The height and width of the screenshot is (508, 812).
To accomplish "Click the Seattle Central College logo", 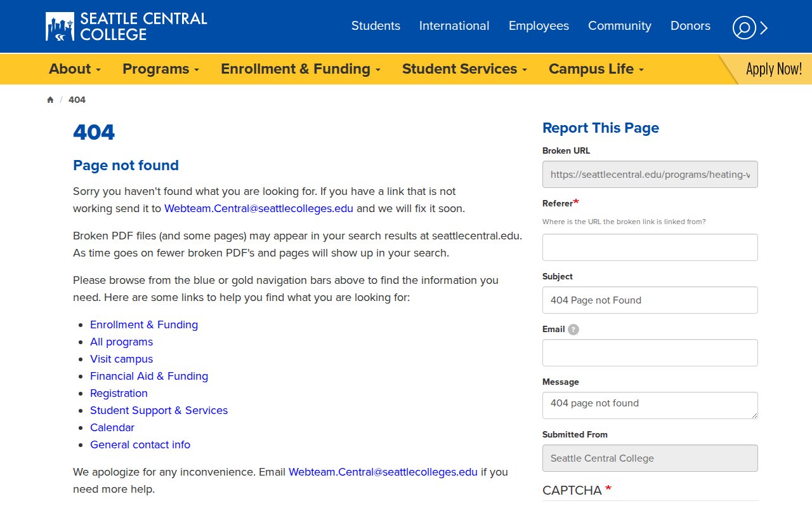I will click(125, 25).
